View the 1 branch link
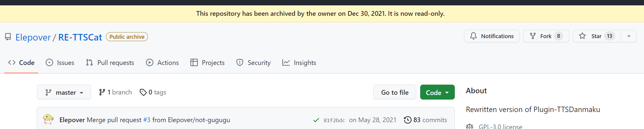 115,92
